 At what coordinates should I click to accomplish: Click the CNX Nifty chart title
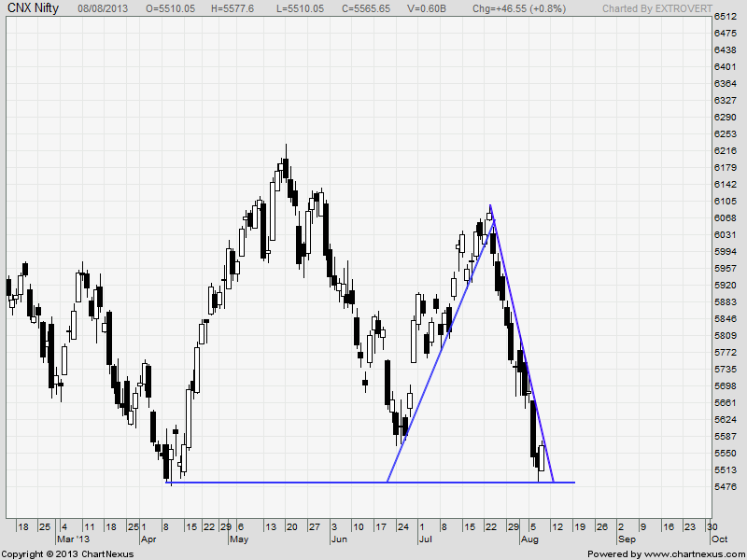click(x=35, y=7)
